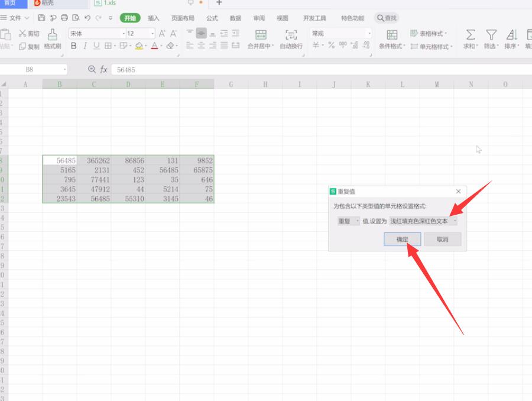Select the cell containing 365262

[x=94, y=160]
